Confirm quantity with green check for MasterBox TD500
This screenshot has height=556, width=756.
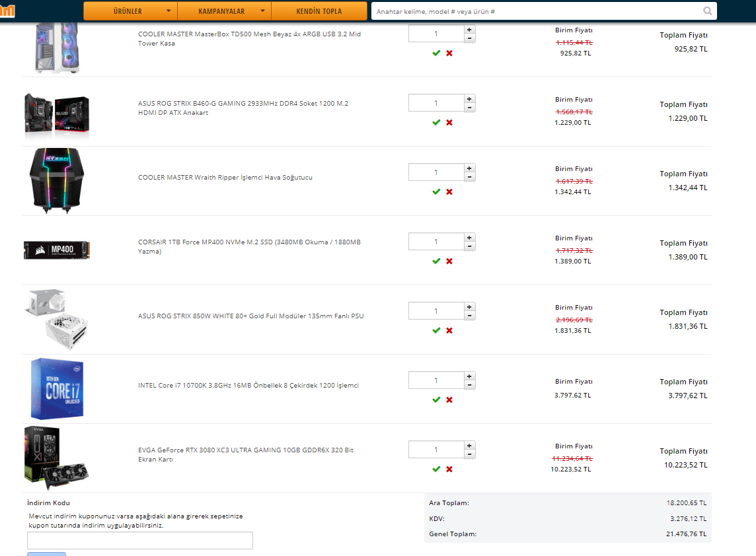[436, 53]
